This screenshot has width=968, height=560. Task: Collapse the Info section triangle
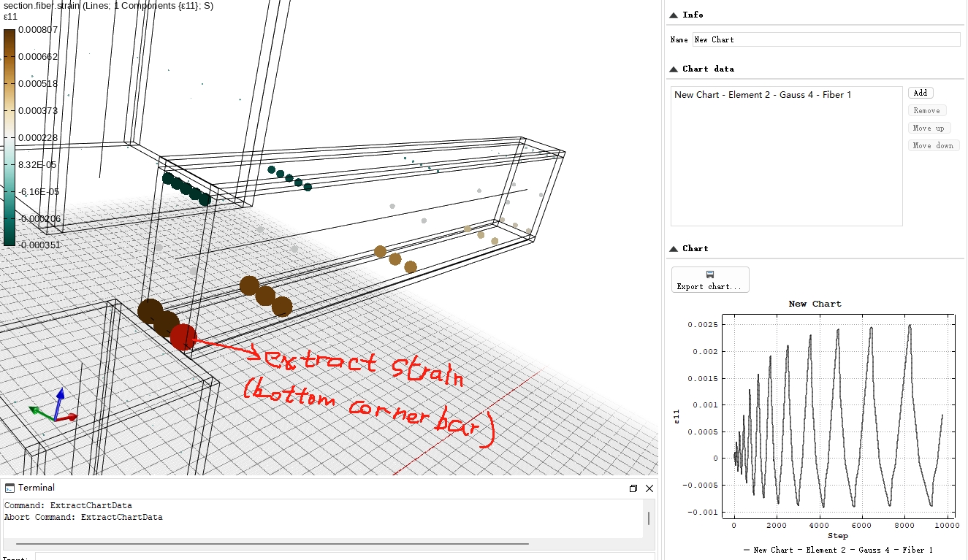[673, 15]
